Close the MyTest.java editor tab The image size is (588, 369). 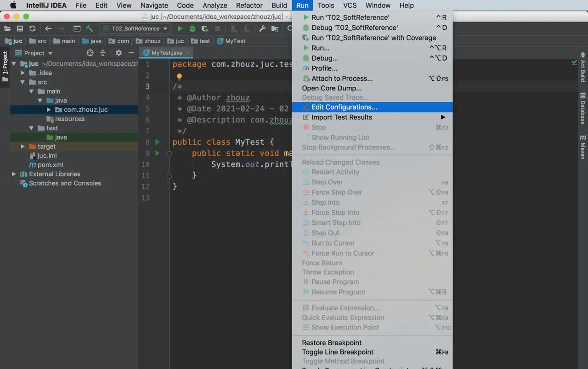187,53
